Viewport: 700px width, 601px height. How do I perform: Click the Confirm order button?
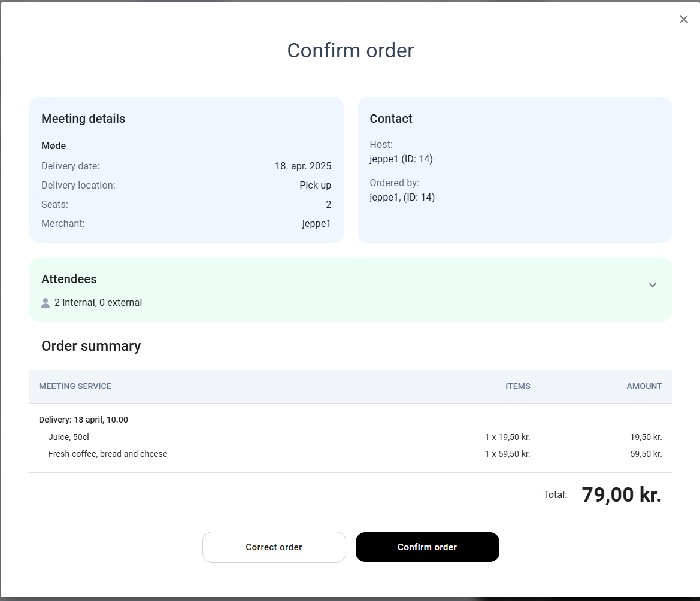(x=427, y=547)
